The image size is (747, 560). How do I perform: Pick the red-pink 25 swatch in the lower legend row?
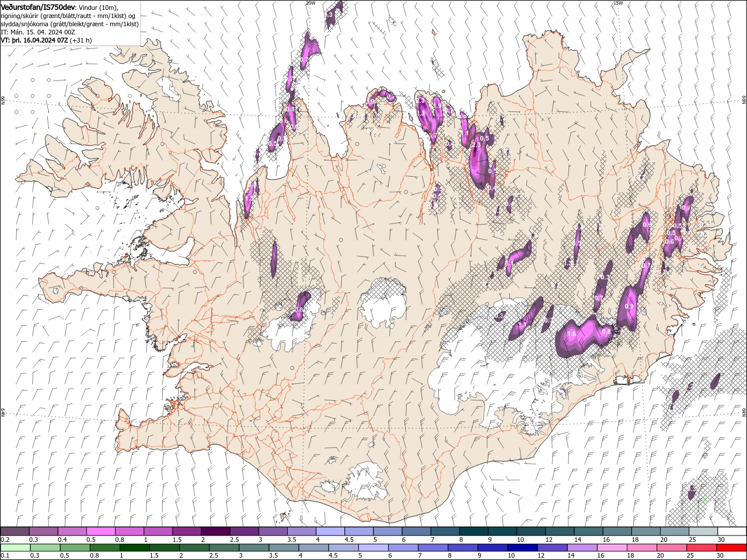click(x=701, y=548)
